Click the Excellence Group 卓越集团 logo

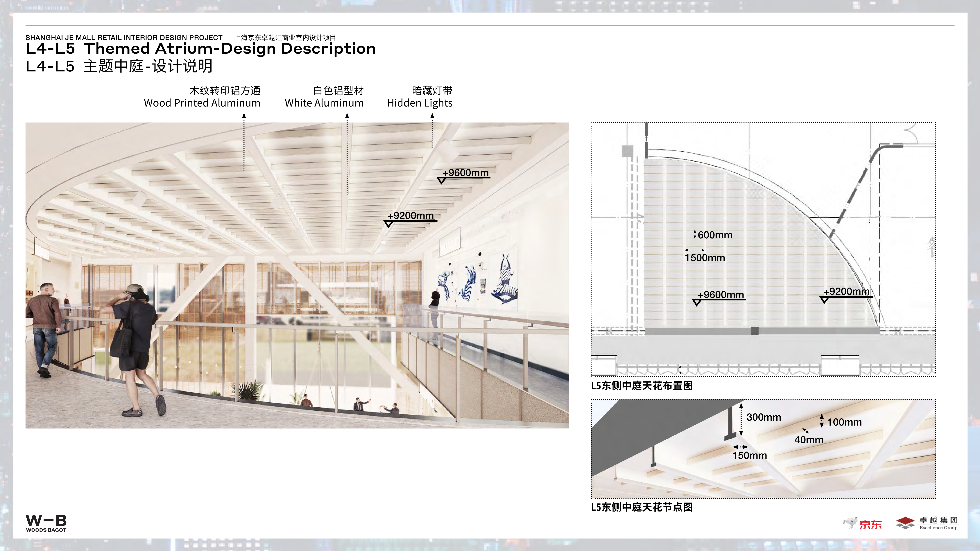coord(927,523)
